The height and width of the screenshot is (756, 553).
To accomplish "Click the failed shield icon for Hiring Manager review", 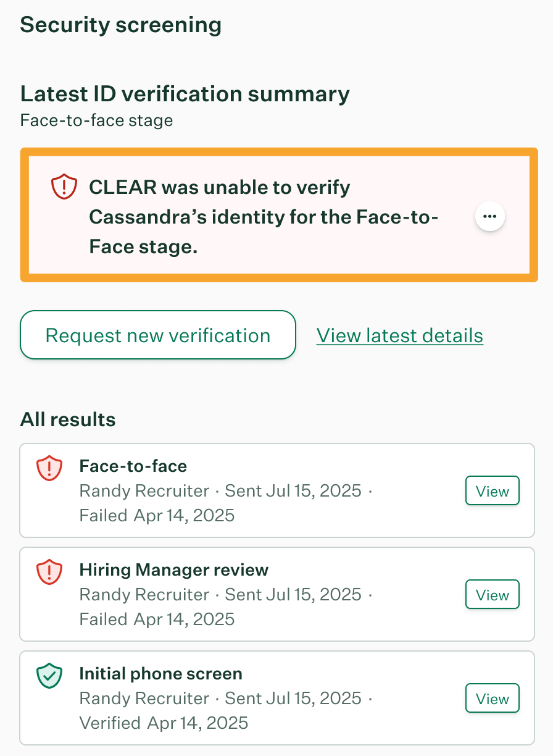I will point(48,573).
